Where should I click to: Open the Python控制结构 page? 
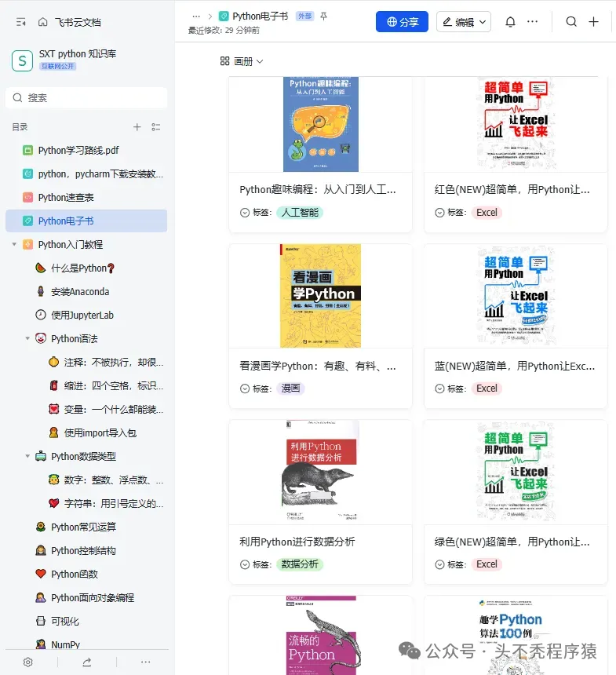(x=86, y=550)
